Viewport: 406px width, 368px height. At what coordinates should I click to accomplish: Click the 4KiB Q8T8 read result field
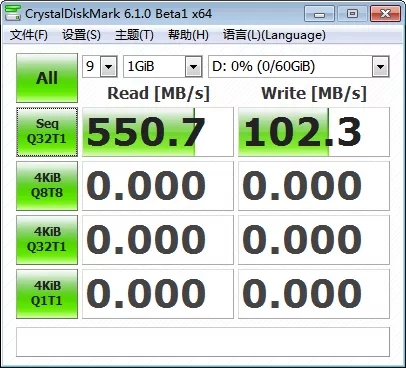coord(158,186)
